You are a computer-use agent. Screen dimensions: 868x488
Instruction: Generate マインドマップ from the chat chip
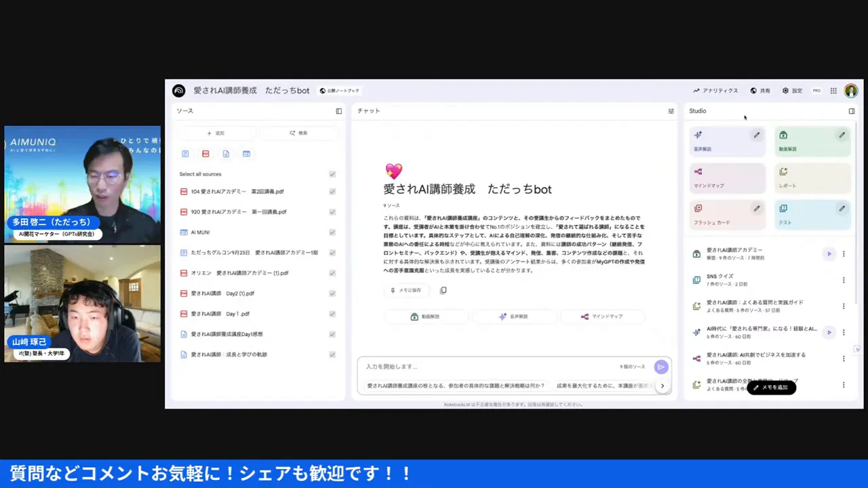pyautogui.click(x=601, y=317)
